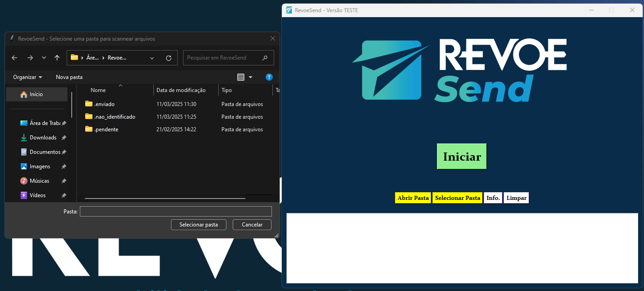Go back using the dialog's back arrow
The width and height of the screenshot is (644, 291).
point(14,58)
